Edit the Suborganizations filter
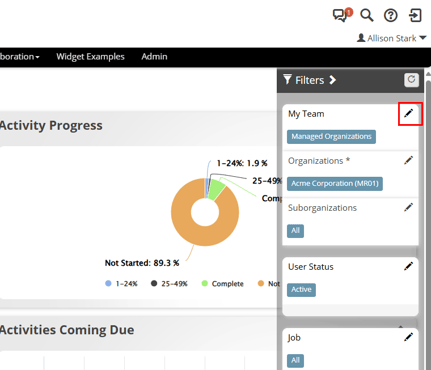 (x=409, y=207)
